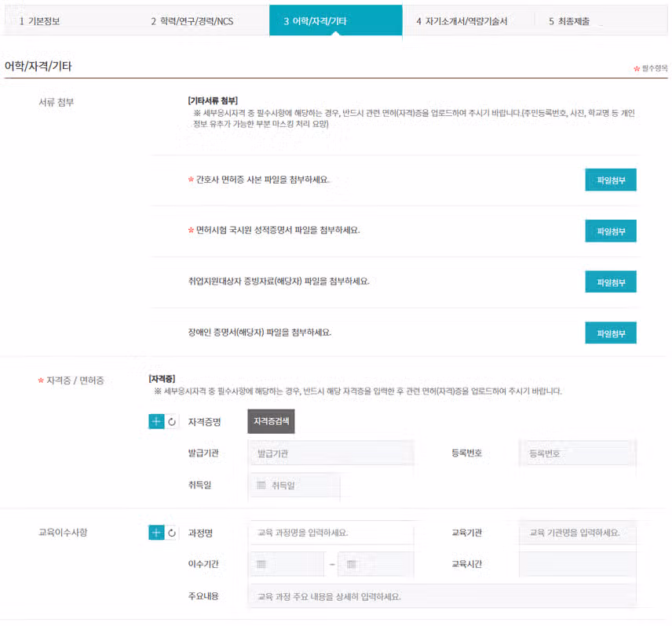This screenshot has height=626, width=672.
Task: Attach file for 국시원 성적증명서
Action: coord(611,231)
